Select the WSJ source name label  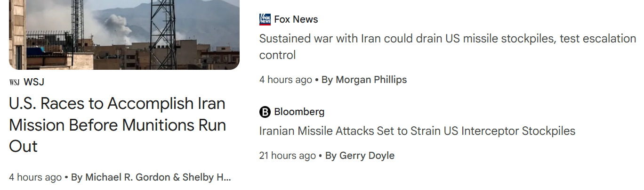coord(34,82)
